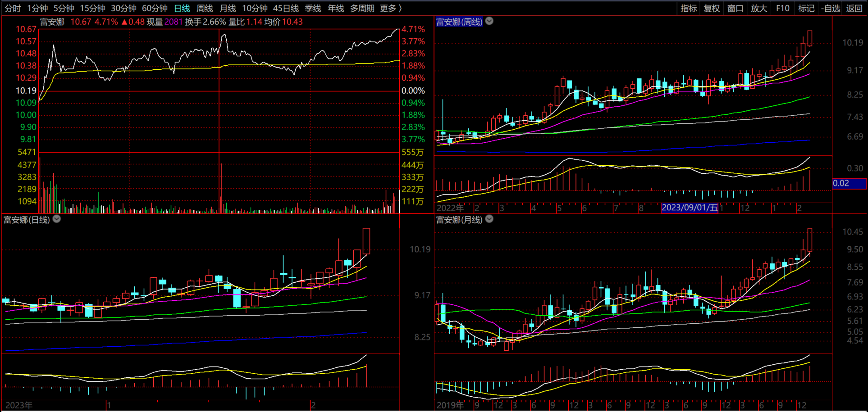The image size is (868, 412).
Task: Open the 复权 price adjustment menu
Action: [x=712, y=9]
